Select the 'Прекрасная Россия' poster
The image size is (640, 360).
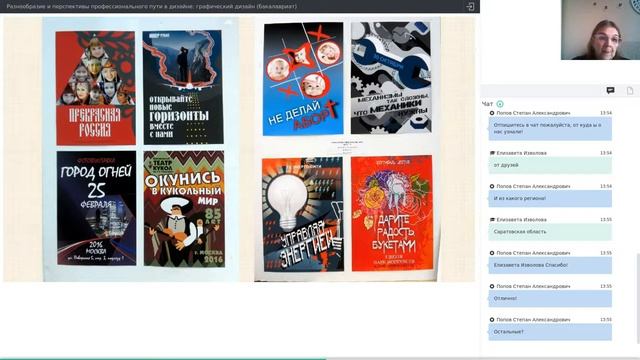(x=96, y=88)
